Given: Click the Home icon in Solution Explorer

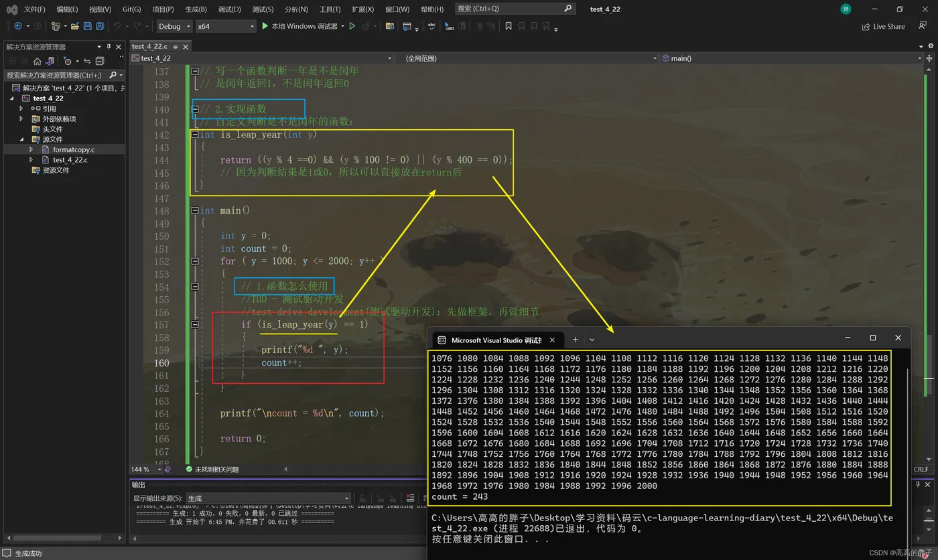Looking at the screenshot, I should 38,61.
